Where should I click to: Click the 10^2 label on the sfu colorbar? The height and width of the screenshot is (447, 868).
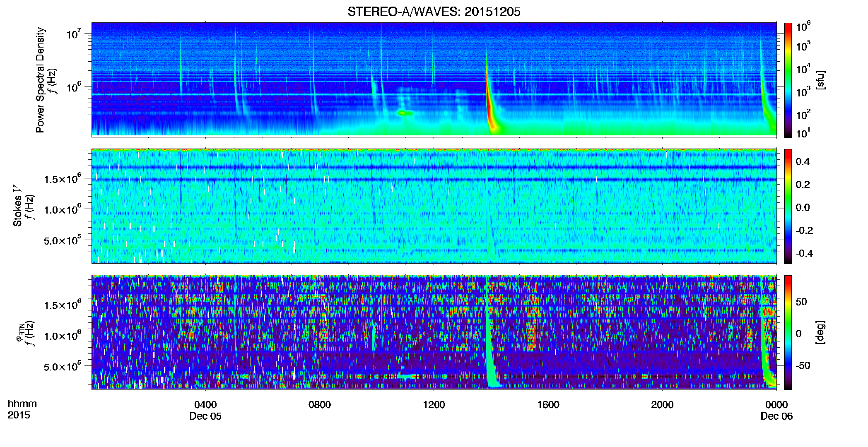tap(803, 114)
